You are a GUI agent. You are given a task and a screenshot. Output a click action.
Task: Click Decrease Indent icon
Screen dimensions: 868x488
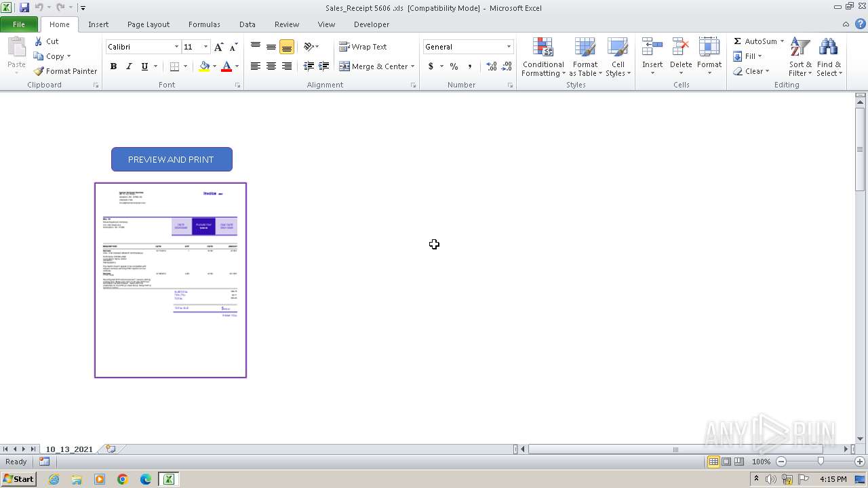309,66
